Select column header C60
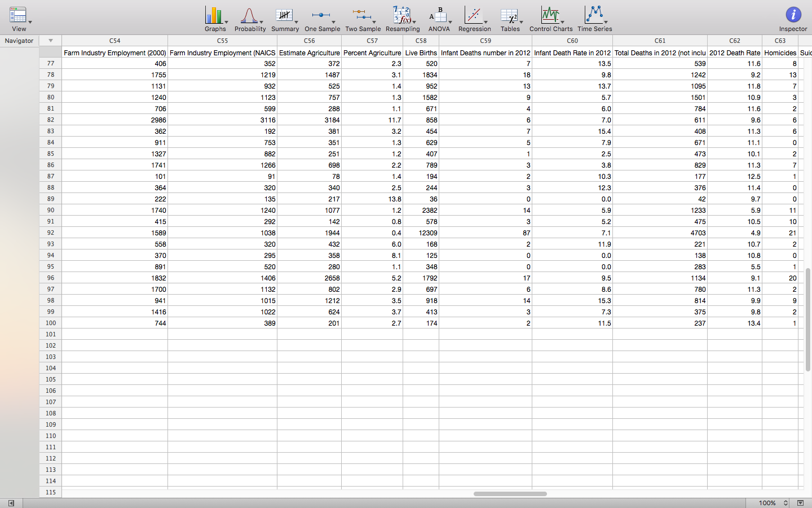Viewport: 812px width, 508px height. tap(572, 41)
